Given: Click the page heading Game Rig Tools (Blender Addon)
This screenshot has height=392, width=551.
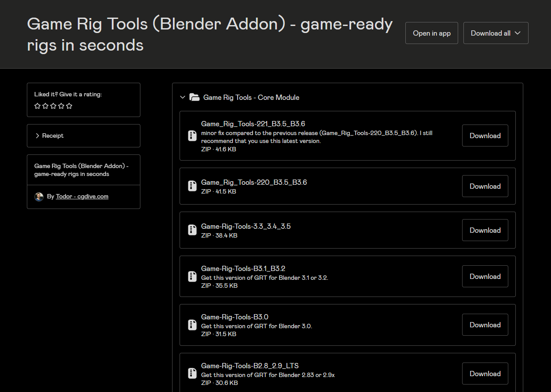Looking at the screenshot, I should click(x=209, y=34).
